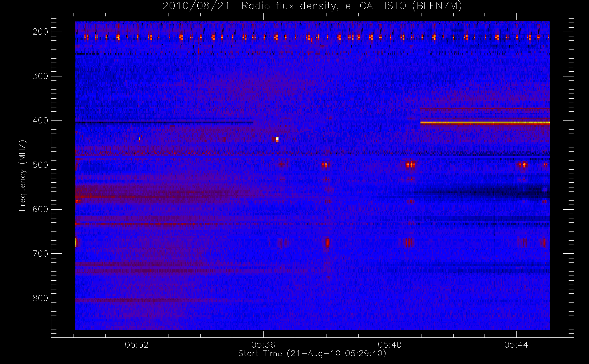Select the 500 frequency tick label
This screenshot has width=589, height=364.
(40, 165)
